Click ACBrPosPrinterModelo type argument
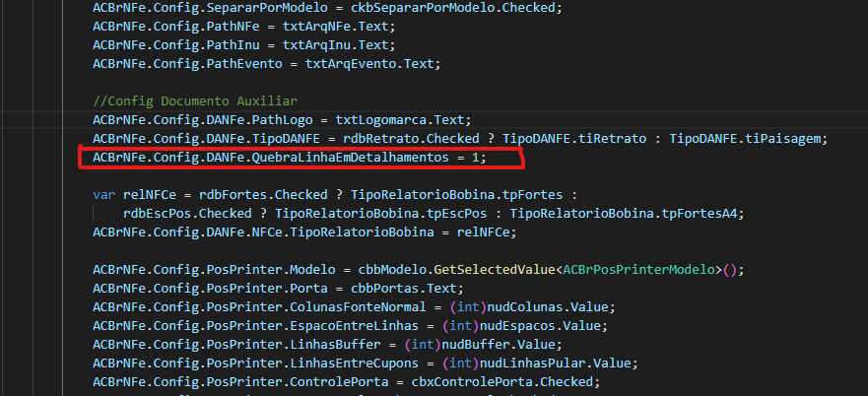868x396 pixels. pos(638,270)
